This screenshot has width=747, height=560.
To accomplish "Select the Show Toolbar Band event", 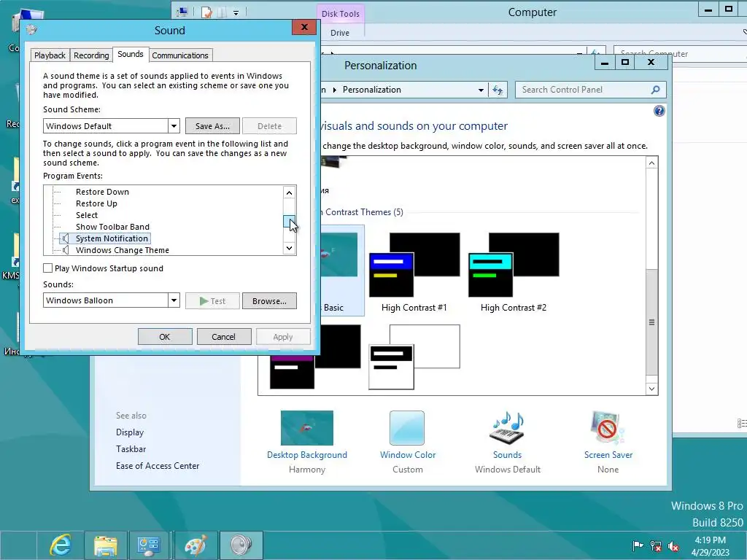I will [112, 227].
